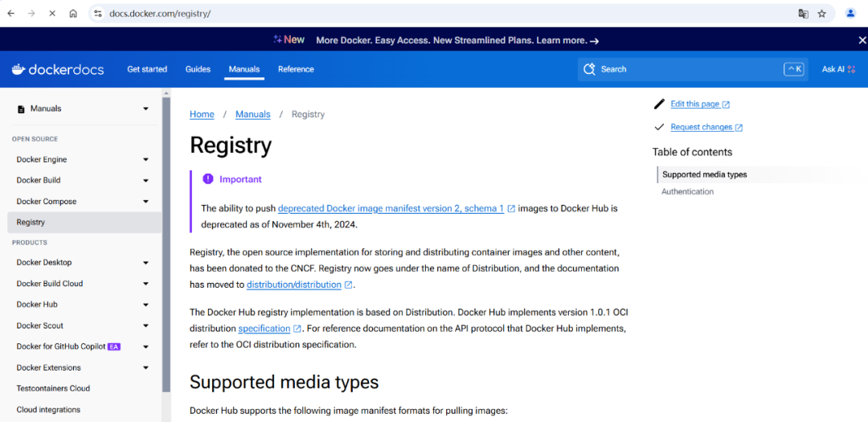View site information icon in address bar
The height and width of the screenshot is (422, 868).
coord(98,14)
